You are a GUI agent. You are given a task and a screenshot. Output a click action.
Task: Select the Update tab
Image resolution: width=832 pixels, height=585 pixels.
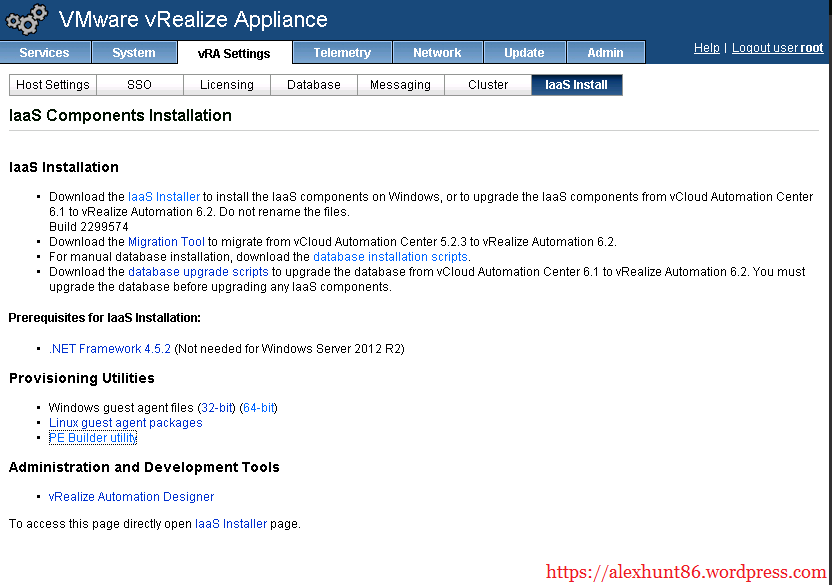[x=524, y=53]
